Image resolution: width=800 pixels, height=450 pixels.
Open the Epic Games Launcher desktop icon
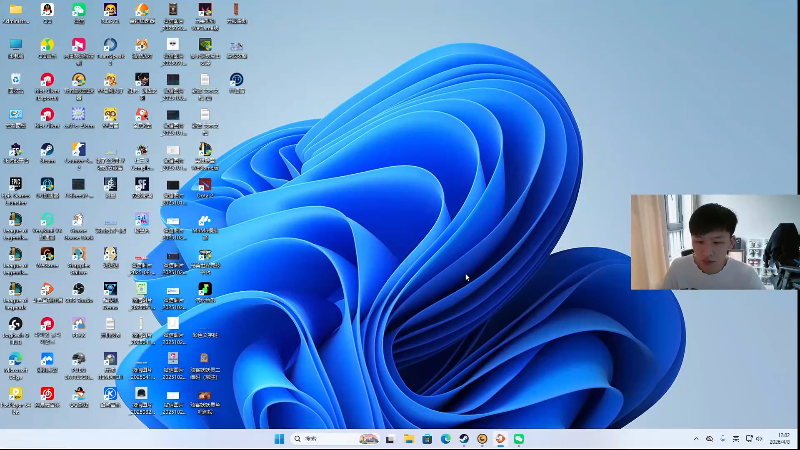click(x=15, y=185)
